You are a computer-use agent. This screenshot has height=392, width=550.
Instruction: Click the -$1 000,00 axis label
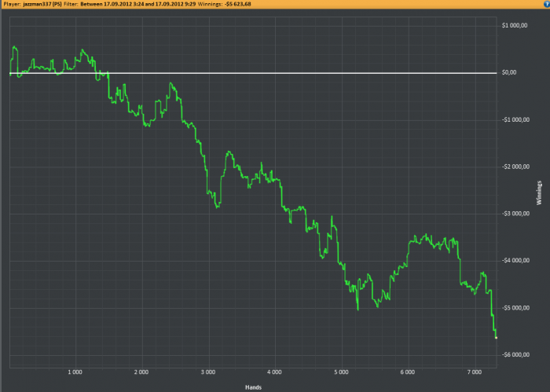[x=515, y=119]
